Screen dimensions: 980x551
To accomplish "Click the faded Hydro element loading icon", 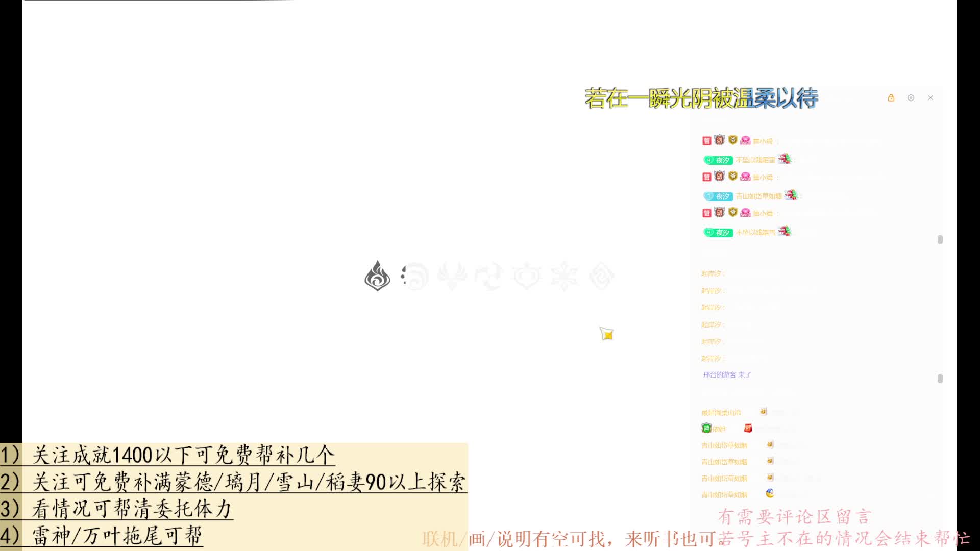I will coord(416,276).
